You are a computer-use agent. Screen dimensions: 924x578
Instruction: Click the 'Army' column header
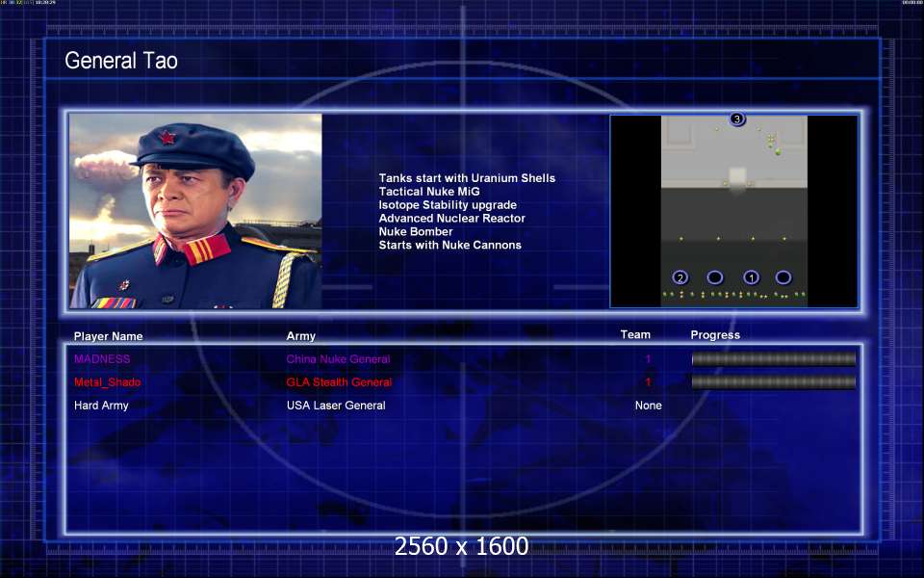point(301,336)
